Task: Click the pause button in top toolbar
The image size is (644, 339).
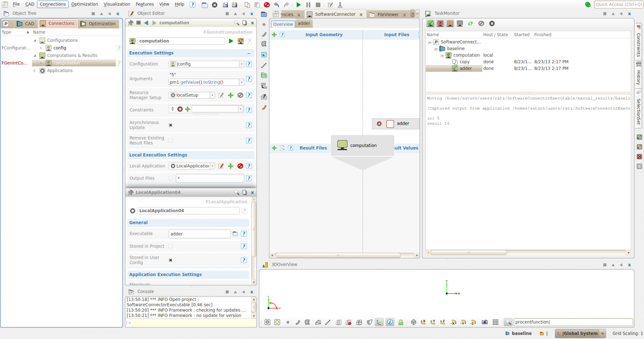Action: [x=308, y=5]
